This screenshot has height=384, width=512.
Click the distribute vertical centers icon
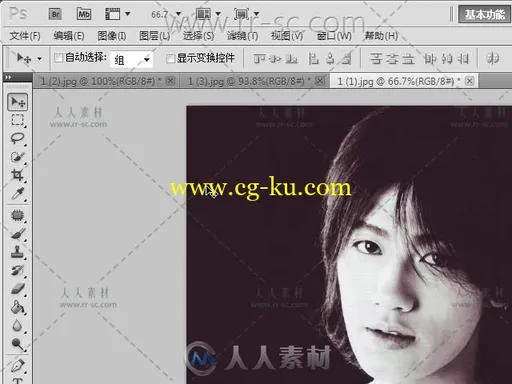pos(392,59)
